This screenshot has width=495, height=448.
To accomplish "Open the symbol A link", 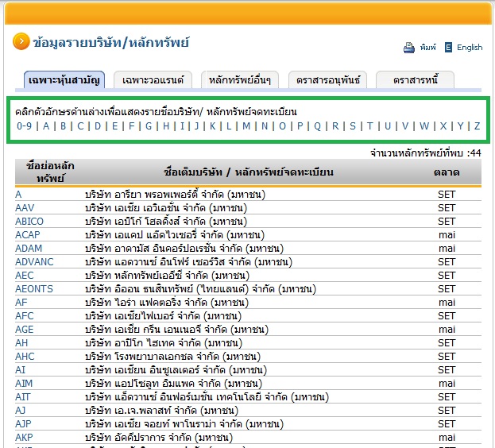I will pyautogui.click(x=18, y=195).
